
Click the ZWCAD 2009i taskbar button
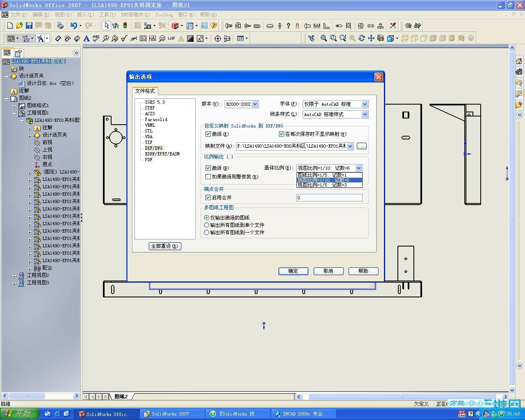304,414
